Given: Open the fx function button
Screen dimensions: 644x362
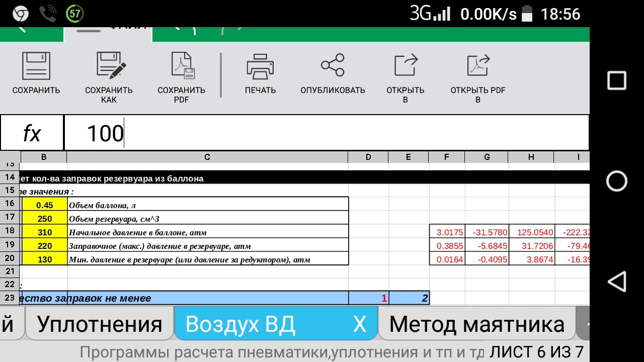Looking at the screenshot, I should click(x=32, y=133).
